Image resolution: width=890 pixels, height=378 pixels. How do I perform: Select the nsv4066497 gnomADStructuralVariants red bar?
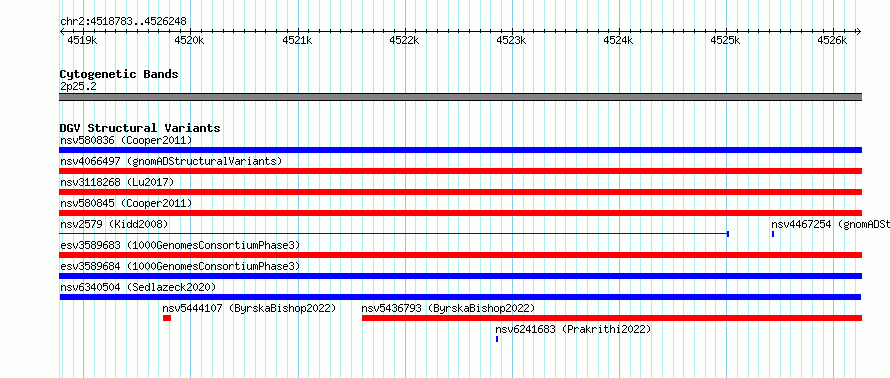[x=460, y=171]
